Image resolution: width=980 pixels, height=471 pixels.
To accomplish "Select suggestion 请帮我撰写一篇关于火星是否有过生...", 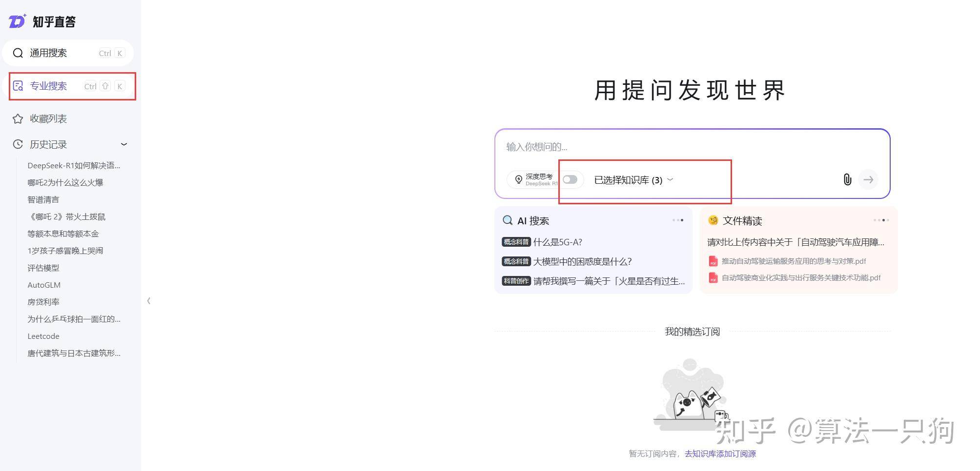I will (609, 281).
